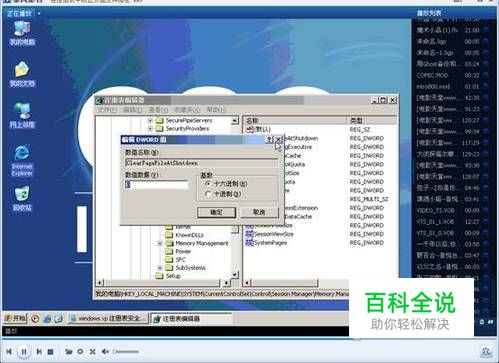Click the help question mark in DWORD dialog

[x=269, y=140]
